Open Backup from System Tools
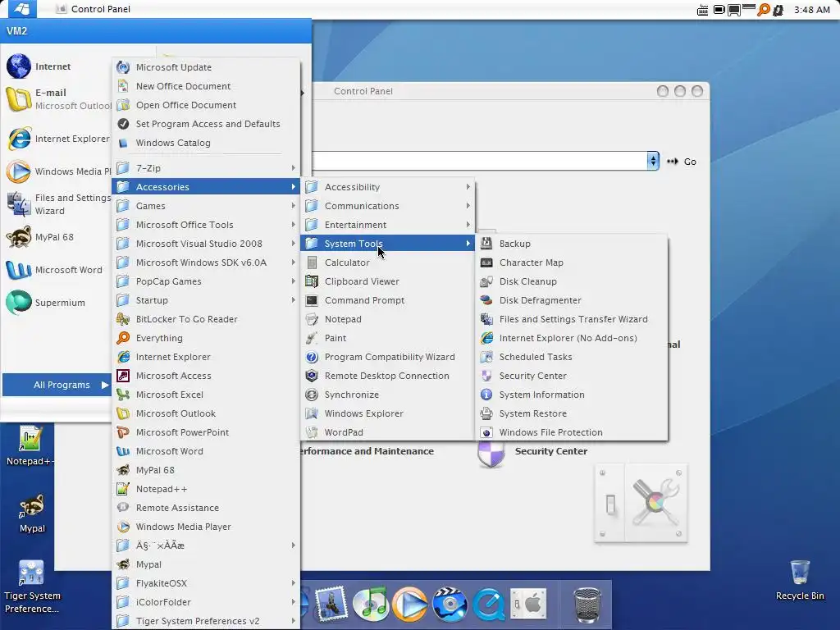This screenshot has width=840, height=630. click(571, 243)
